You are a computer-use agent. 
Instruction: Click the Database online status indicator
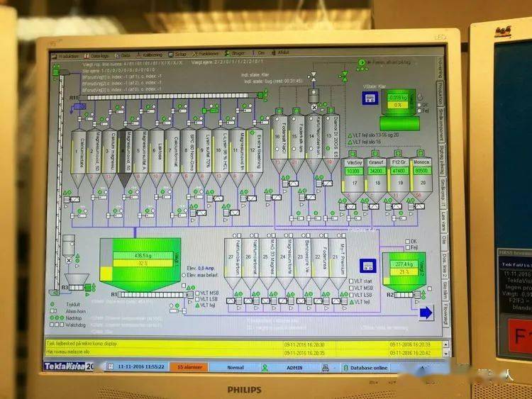pyautogui.click(x=366, y=368)
